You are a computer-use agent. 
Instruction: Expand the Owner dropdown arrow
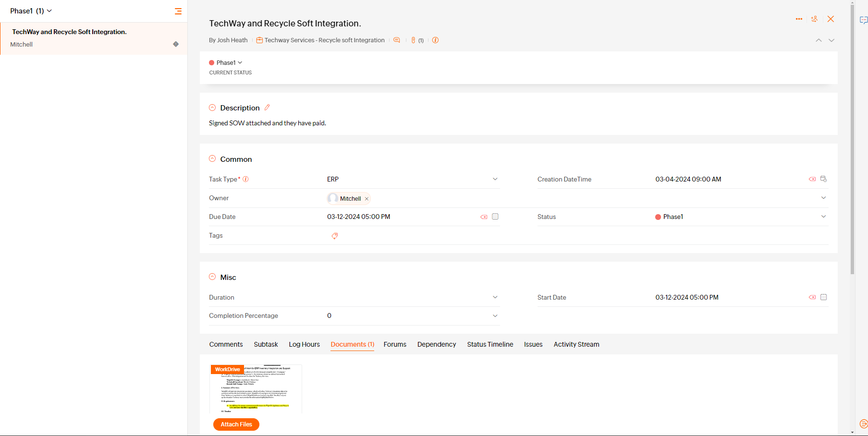(x=823, y=198)
